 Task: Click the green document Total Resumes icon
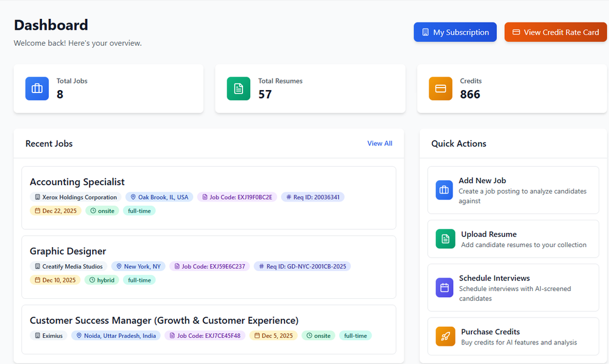239,88
